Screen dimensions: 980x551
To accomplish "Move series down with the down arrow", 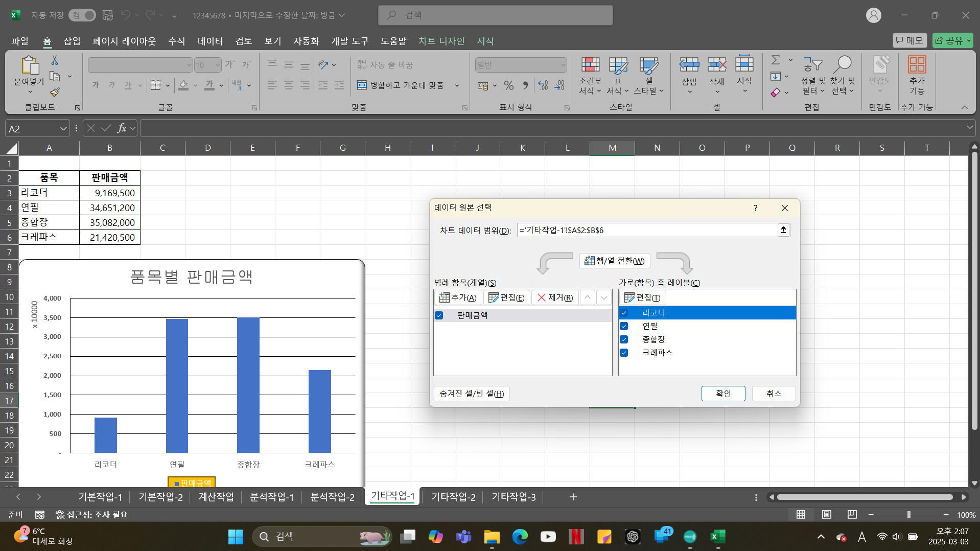I will point(604,297).
